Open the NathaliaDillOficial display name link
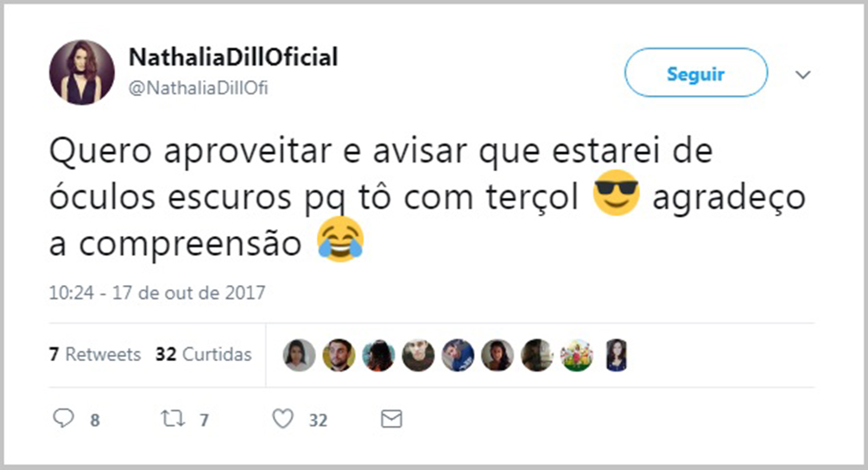 (233, 57)
